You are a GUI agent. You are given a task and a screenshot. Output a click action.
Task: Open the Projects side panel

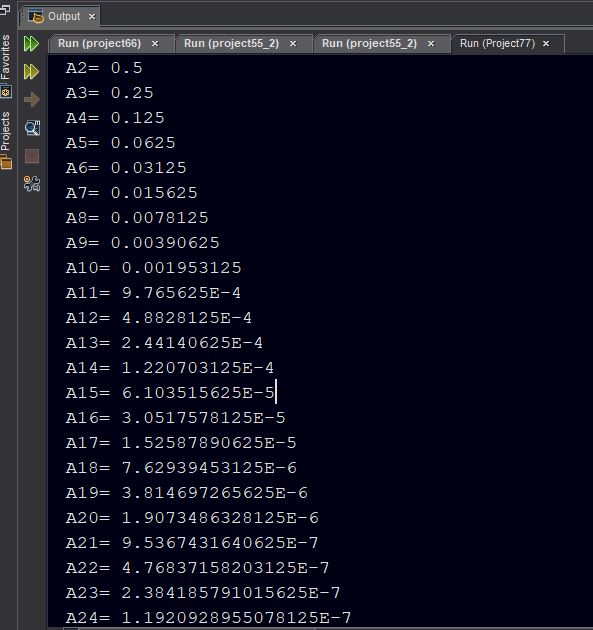[x=6, y=141]
